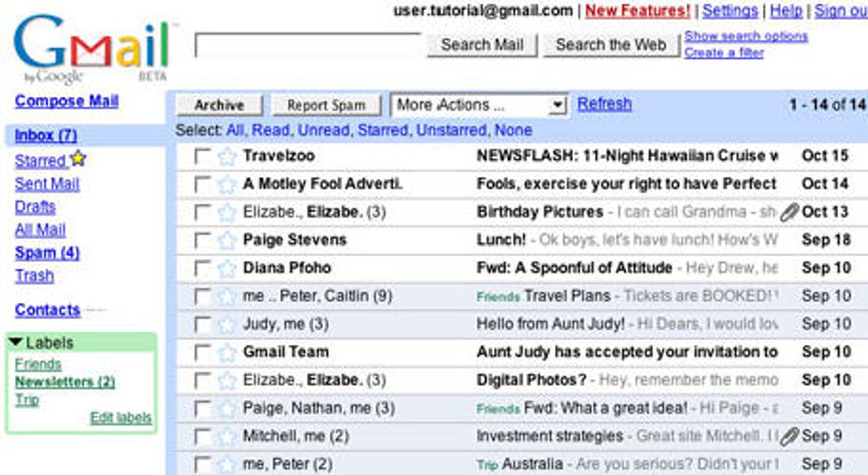Click the yellow star icon beside Starred
The image size is (868, 475).
[x=79, y=158]
